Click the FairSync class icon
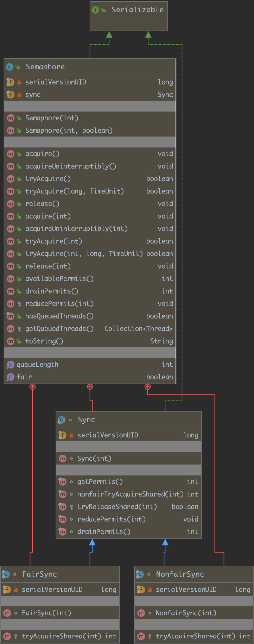 click(6, 574)
